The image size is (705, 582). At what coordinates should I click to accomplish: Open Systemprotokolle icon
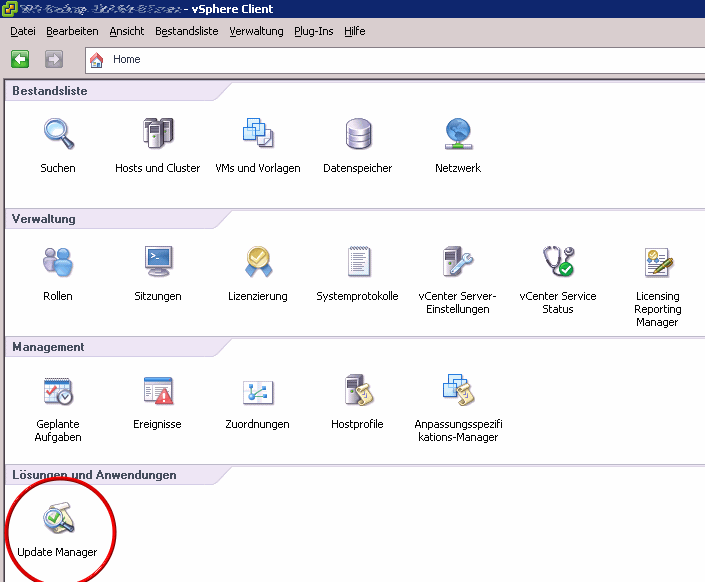pos(358,262)
